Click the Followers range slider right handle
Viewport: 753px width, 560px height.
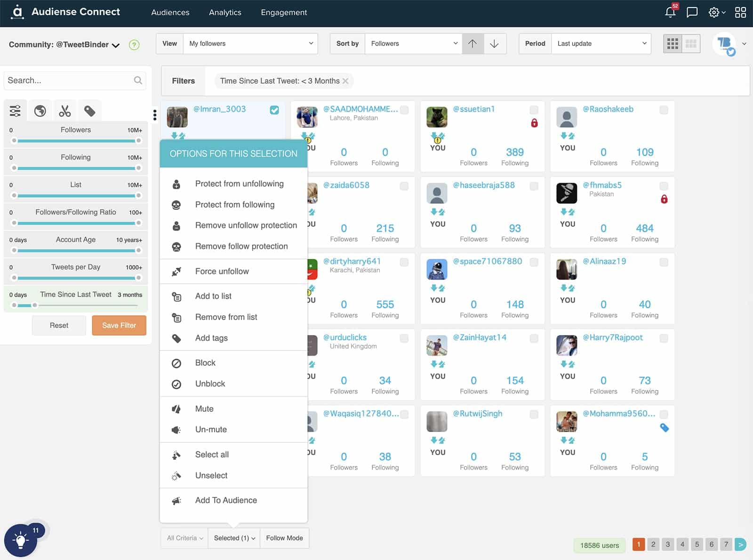pos(139,140)
